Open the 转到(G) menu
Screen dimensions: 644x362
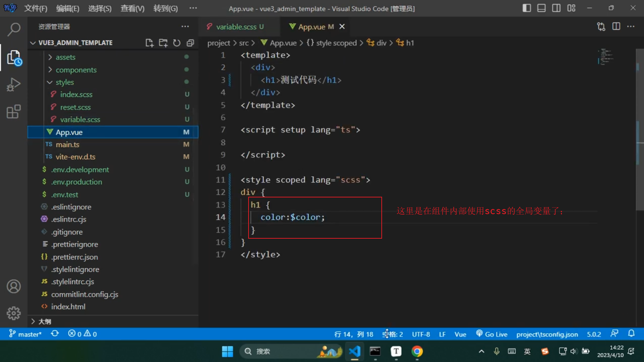coord(166,8)
